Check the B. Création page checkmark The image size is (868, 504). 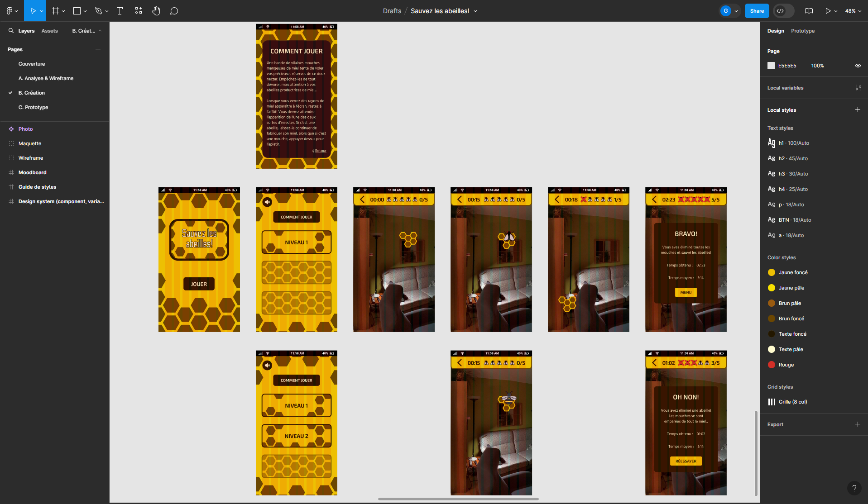click(10, 93)
